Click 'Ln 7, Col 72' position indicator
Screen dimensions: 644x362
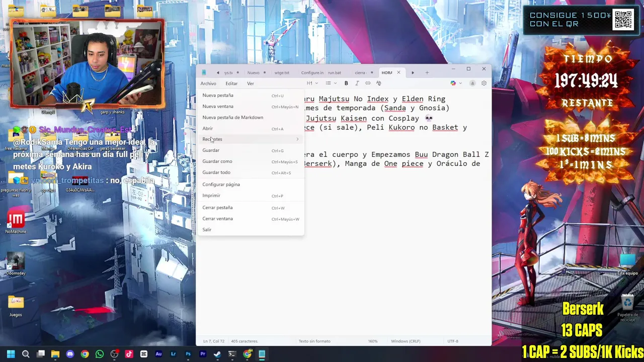pos(214,341)
